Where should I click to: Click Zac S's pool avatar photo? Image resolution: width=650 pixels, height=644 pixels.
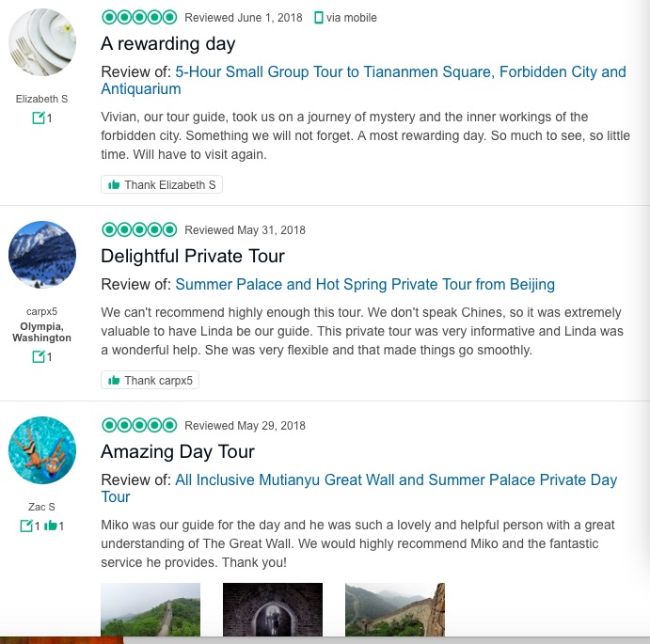[x=42, y=450]
